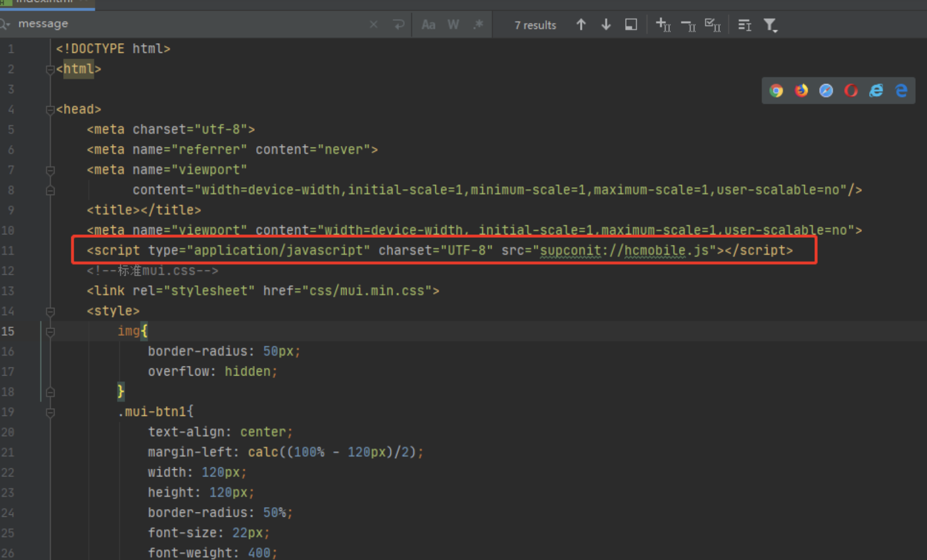The image size is (927, 560).
Task: Click 'font-weight: 400;' line
Action: [213, 553]
